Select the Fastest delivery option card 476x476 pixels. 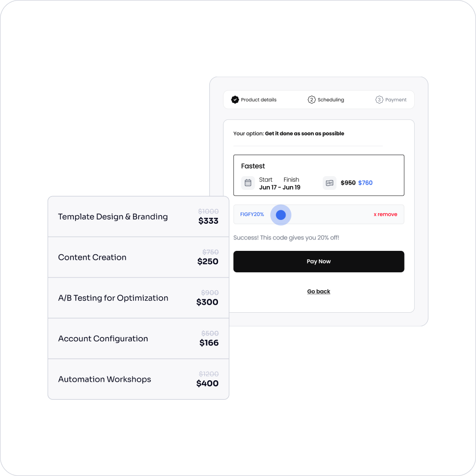click(x=319, y=176)
